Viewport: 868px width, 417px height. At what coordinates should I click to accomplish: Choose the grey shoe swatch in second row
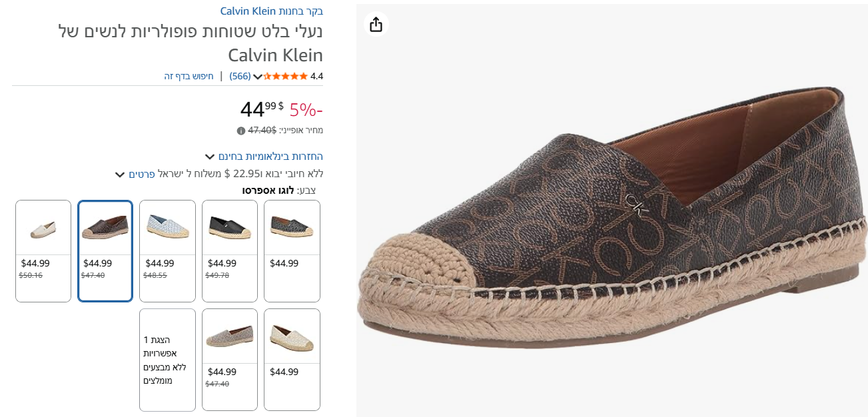coord(230,359)
